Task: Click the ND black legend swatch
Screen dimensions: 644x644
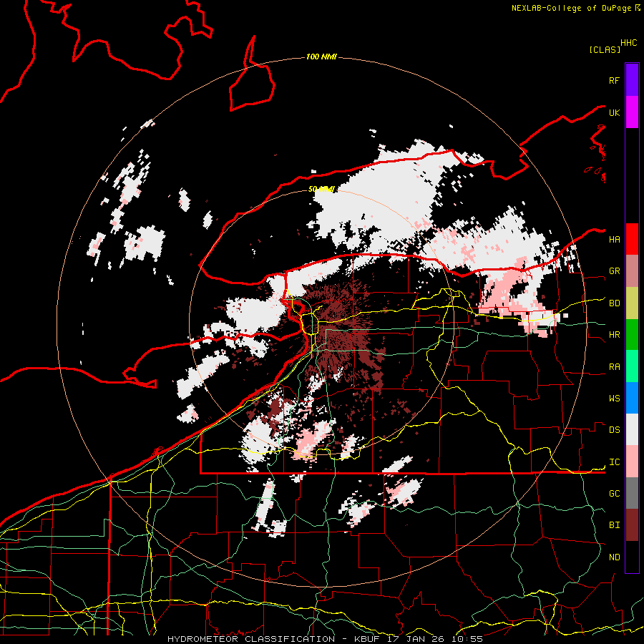Action: tap(632, 557)
